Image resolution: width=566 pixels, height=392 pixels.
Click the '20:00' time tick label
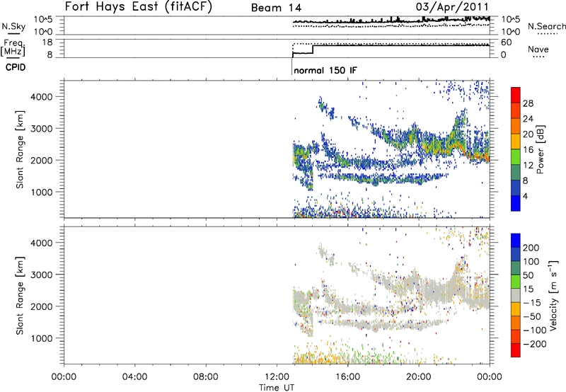(418, 377)
